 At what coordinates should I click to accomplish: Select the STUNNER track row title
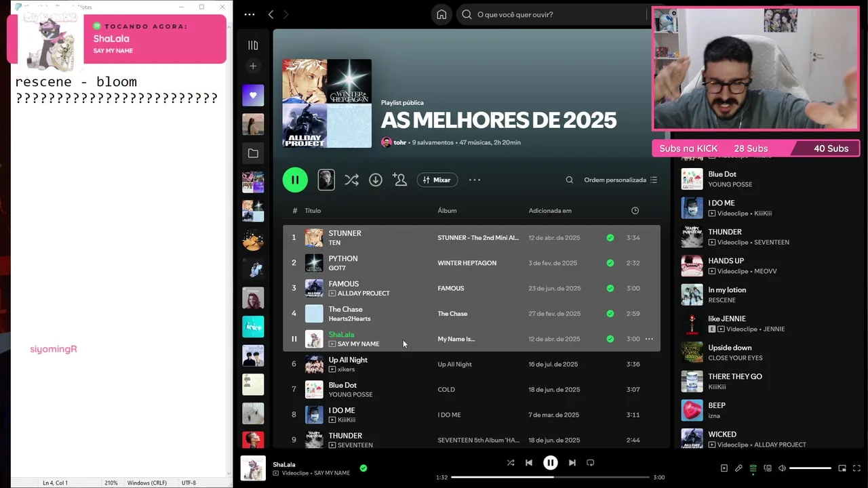344,233
